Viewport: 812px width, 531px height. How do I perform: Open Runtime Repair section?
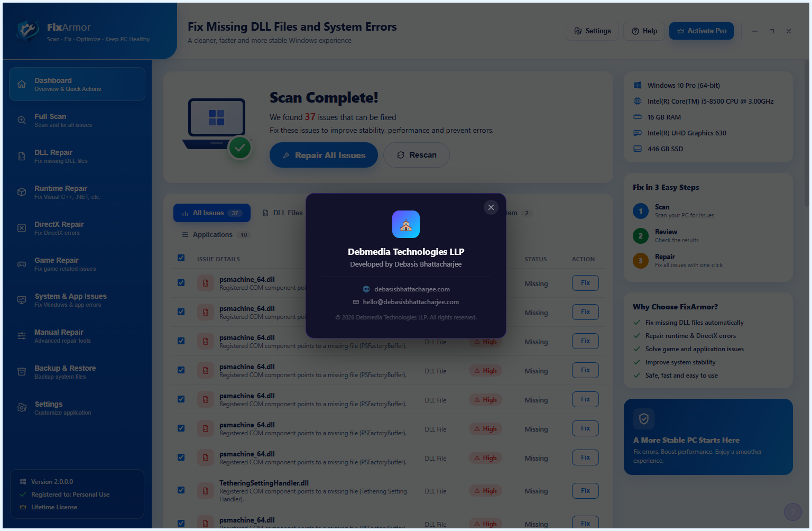tap(77, 192)
